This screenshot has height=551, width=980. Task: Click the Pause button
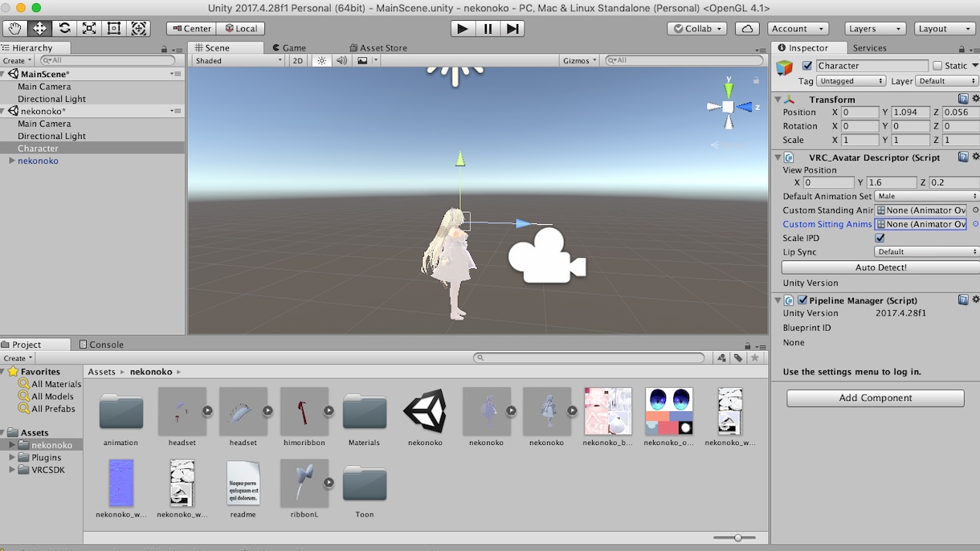[x=487, y=28]
